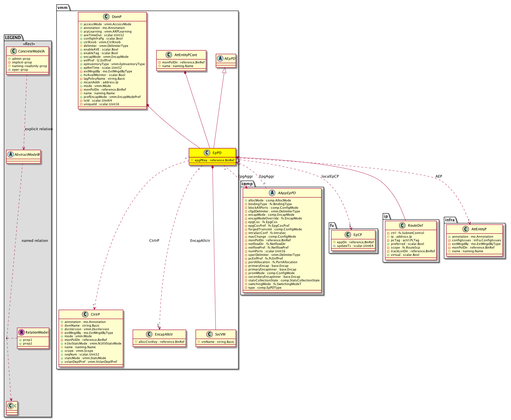Select the RouteDef class circle icon
511x420 pixels.
point(402,225)
